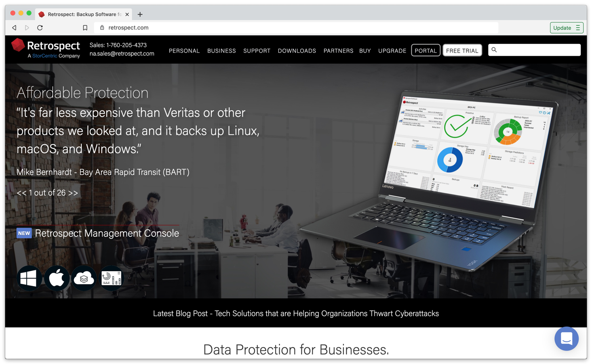Click the management console dashboard icon
This screenshot has width=592, height=364.
point(112,278)
